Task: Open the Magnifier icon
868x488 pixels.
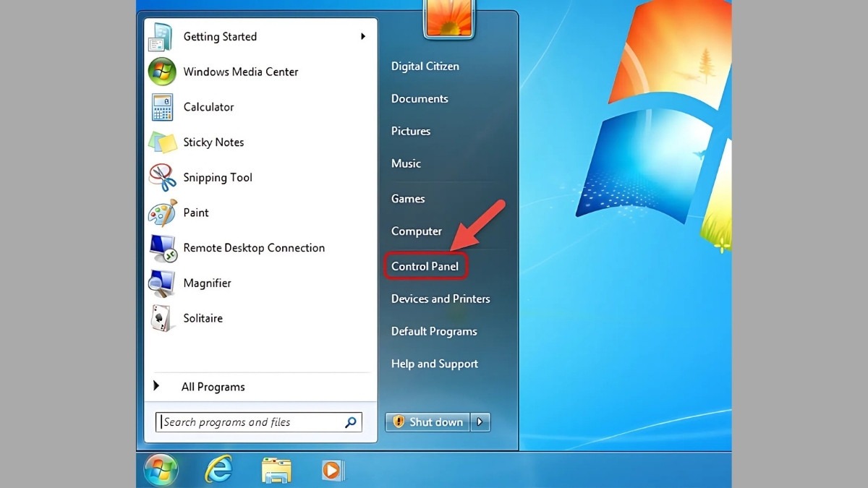Action: [x=162, y=283]
